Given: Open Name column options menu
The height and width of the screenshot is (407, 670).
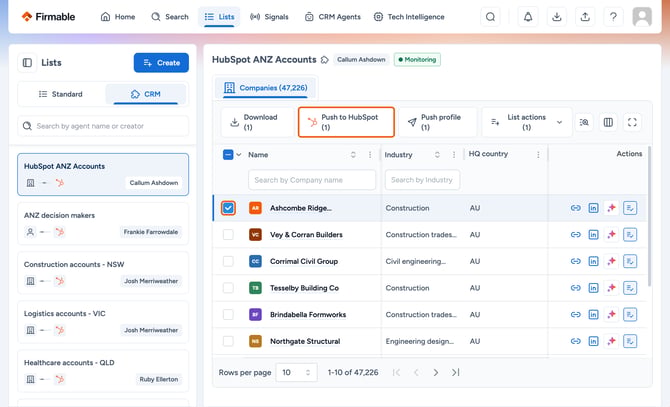Looking at the screenshot, I should 370,155.
